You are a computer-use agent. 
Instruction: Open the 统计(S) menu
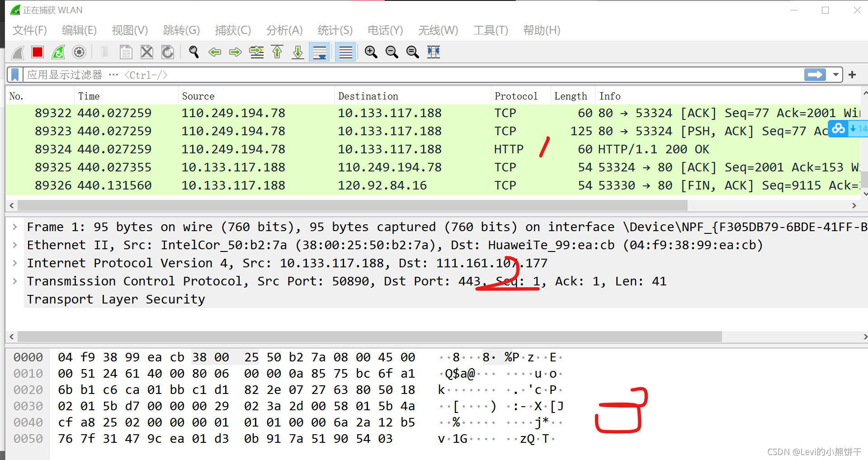click(x=335, y=30)
